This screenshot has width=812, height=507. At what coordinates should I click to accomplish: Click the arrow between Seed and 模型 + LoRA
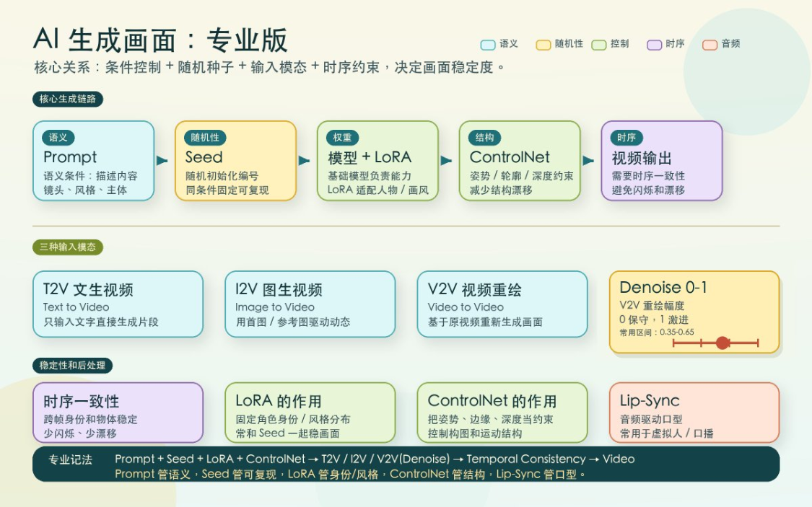(x=305, y=161)
